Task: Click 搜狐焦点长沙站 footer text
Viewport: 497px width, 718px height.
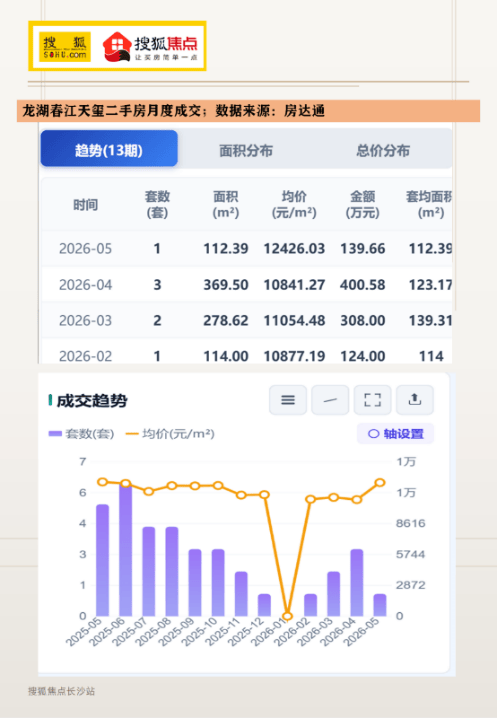Action: tap(61, 691)
